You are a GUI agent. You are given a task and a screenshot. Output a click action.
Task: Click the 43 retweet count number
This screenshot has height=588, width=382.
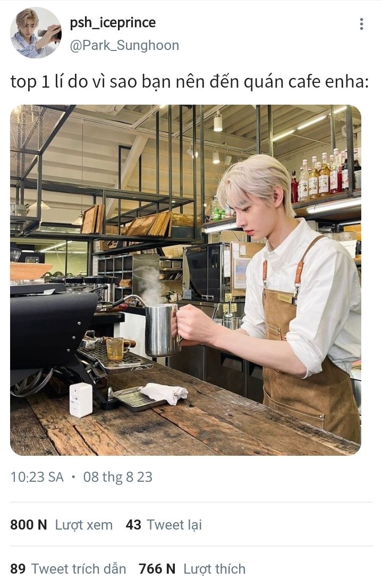click(133, 525)
